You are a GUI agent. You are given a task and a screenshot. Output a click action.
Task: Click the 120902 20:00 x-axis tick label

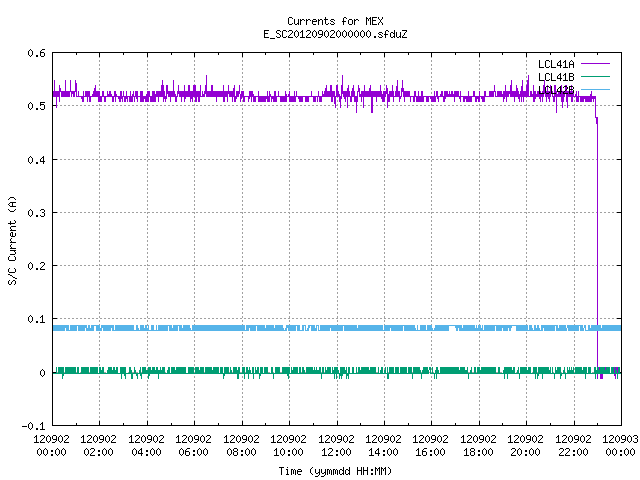pos(525,445)
